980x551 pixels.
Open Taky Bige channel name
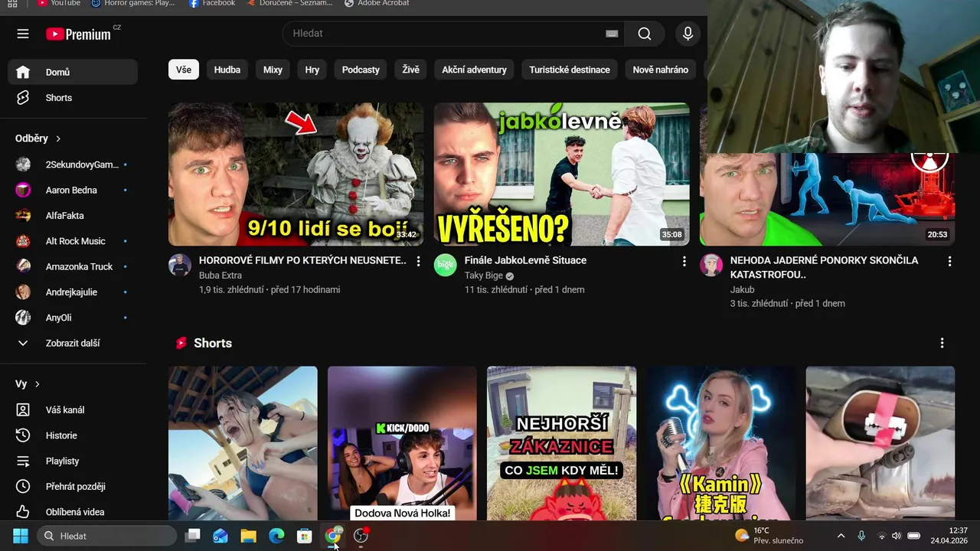484,275
